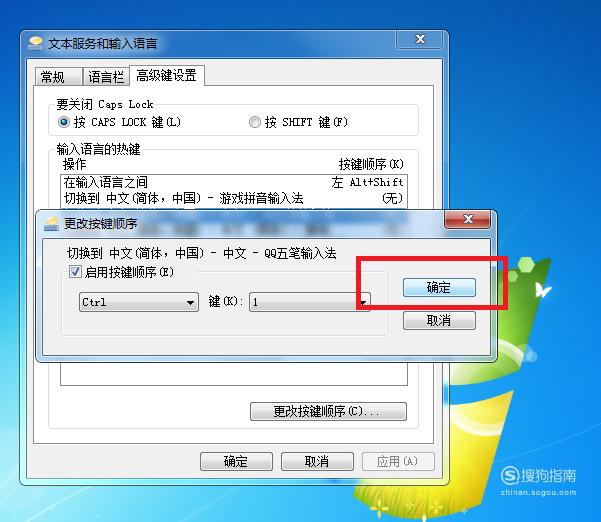601x522 pixels.
Task: Click 确定 at the bottom of main window
Action: pos(236,461)
